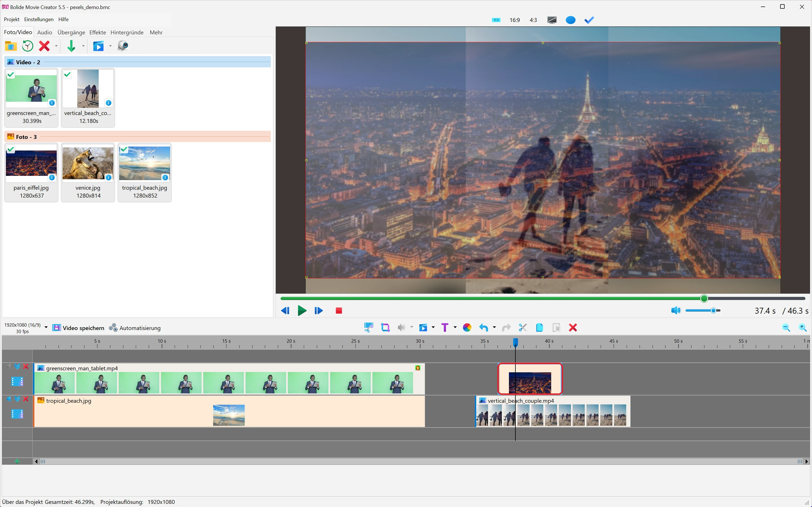Click Video speichern button
The height and width of the screenshot is (507, 812).
78,328
